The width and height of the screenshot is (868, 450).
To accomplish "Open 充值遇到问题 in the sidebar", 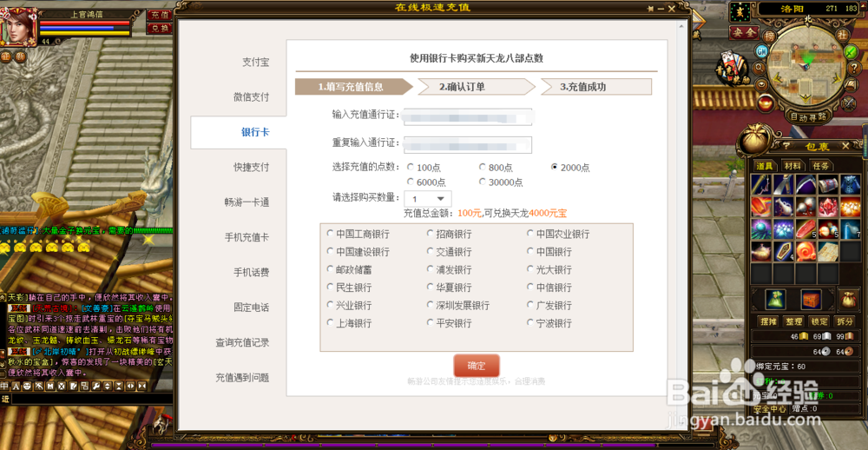I will tap(242, 377).
